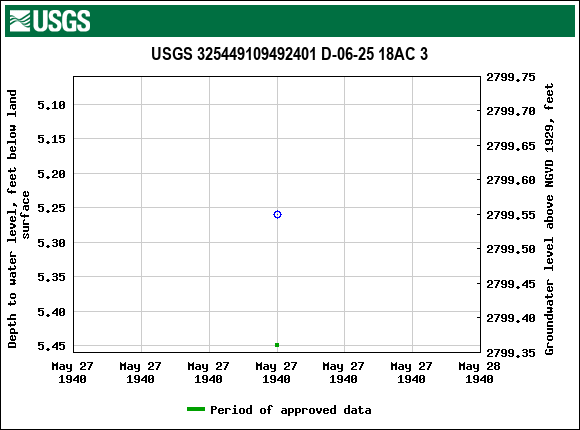Image resolution: width=580 pixels, height=430 pixels.
Task: Click the left axis value 5.30
Action: 51,243
